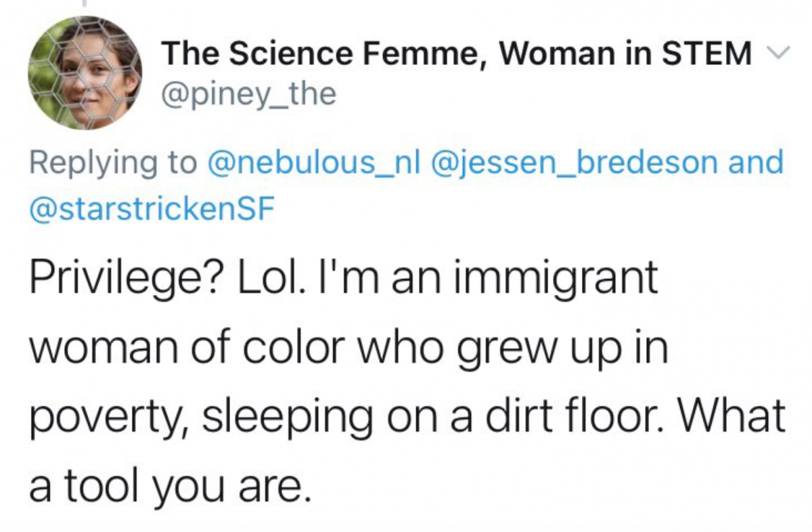View The Science Femme profile avatar
This screenshot has width=812, height=532.
[85, 73]
